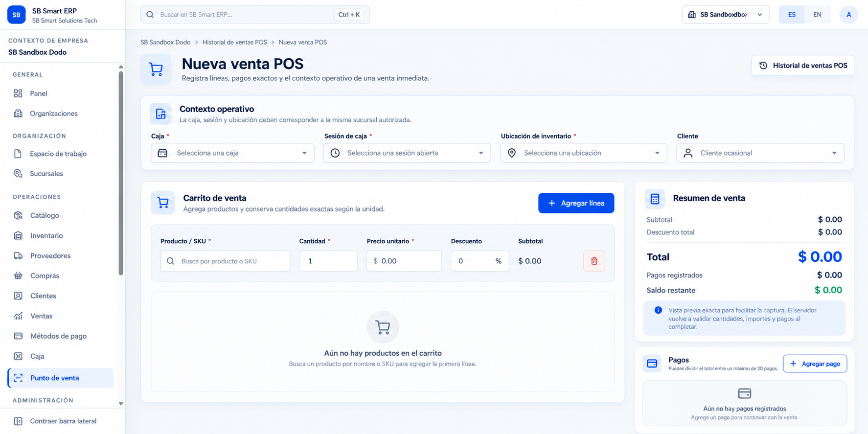Click Historial de ventas POS breadcrumb

point(235,42)
